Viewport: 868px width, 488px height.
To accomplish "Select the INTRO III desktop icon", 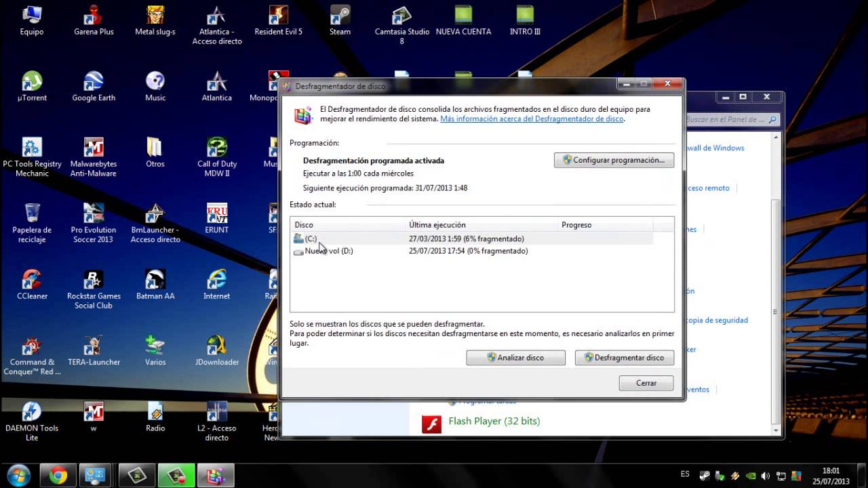I will point(525,20).
